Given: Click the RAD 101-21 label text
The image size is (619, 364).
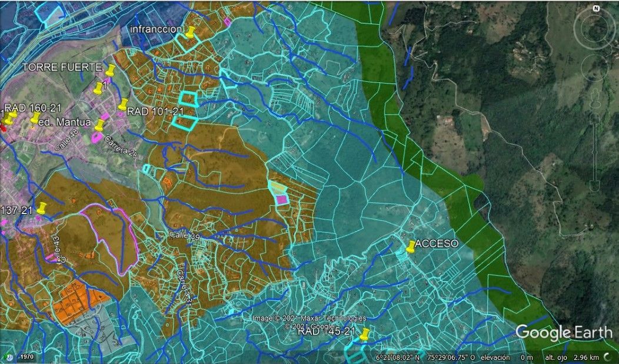Looking at the screenshot, I should [155, 112].
